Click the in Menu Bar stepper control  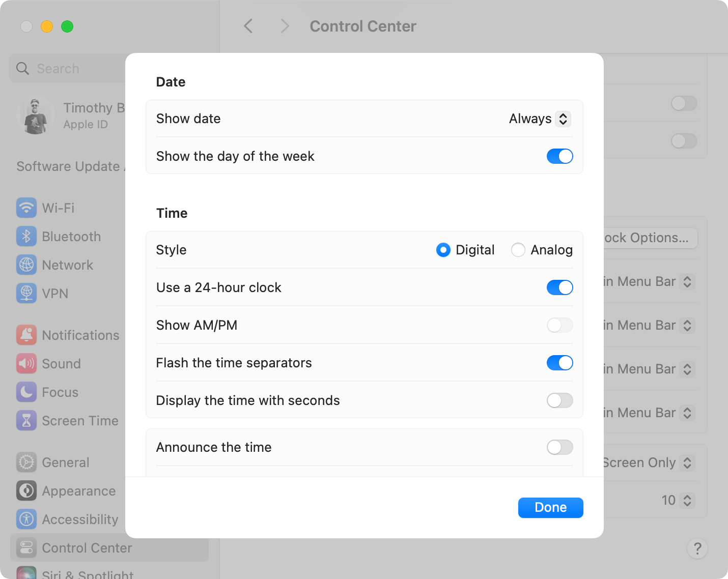pyautogui.click(x=687, y=281)
